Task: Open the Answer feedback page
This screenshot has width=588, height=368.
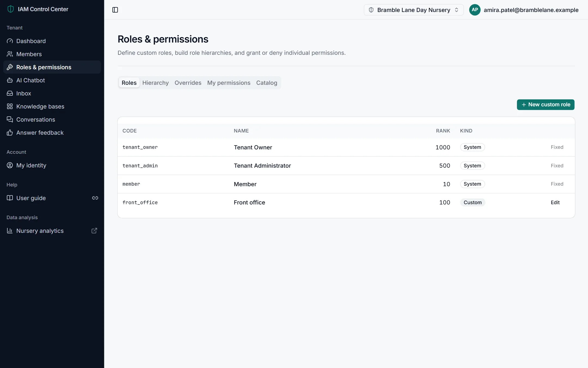Action: 52,132
